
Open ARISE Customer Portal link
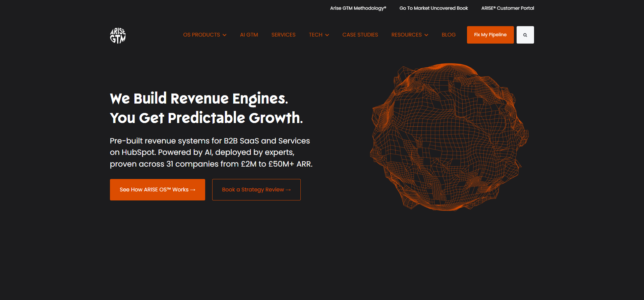[x=508, y=8]
